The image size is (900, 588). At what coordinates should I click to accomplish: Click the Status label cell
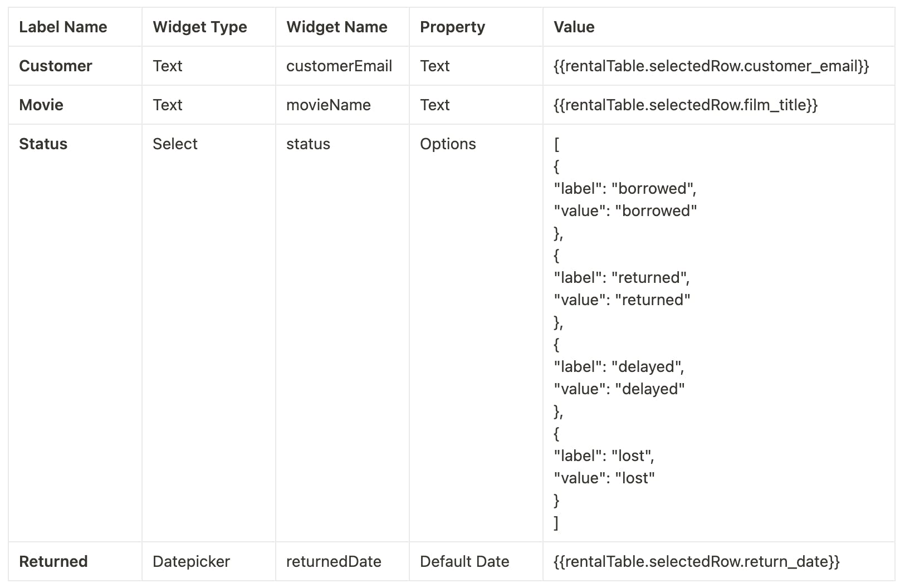click(43, 144)
